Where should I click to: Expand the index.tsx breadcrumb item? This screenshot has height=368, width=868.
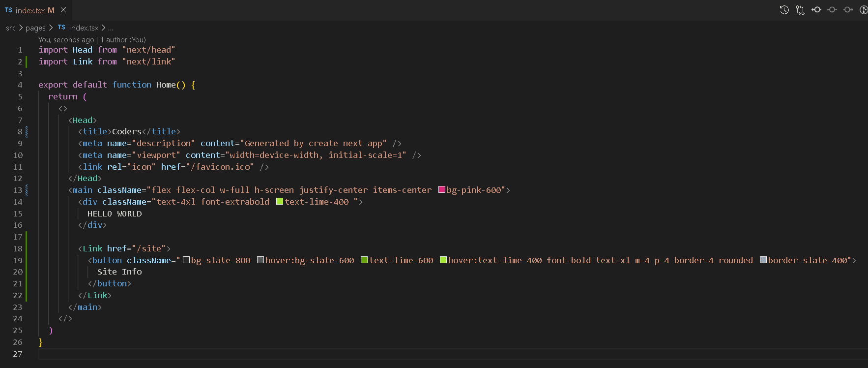(x=84, y=28)
